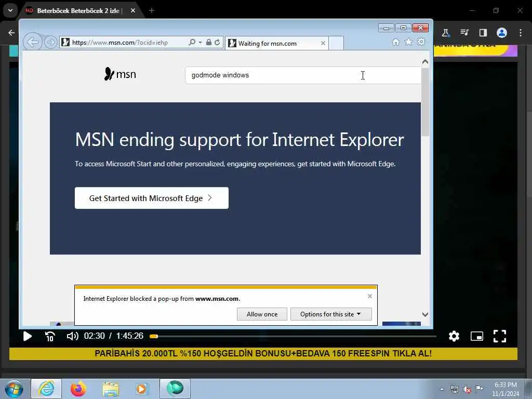Dismiss the pop-up blocked notification bar
Image resolution: width=532 pixels, height=399 pixels.
pyautogui.click(x=370, y=296)
